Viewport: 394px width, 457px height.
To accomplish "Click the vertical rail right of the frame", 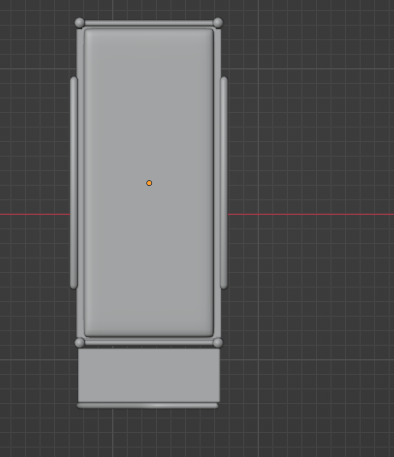I will 224,183.
